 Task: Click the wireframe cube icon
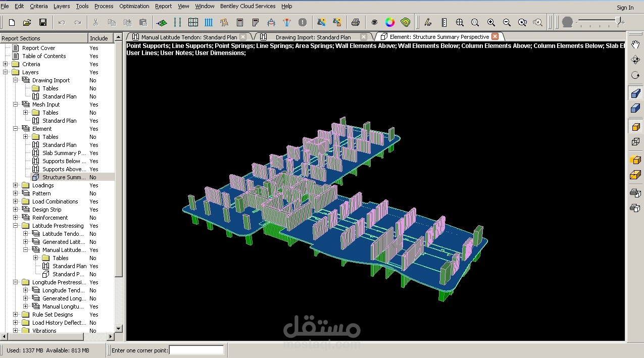635,142
